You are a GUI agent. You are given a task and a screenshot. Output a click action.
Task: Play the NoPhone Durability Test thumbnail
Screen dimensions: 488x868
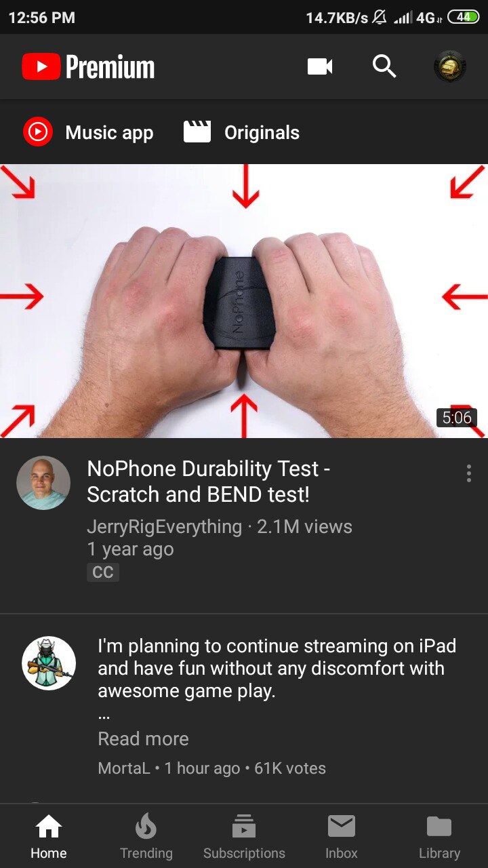244,301
